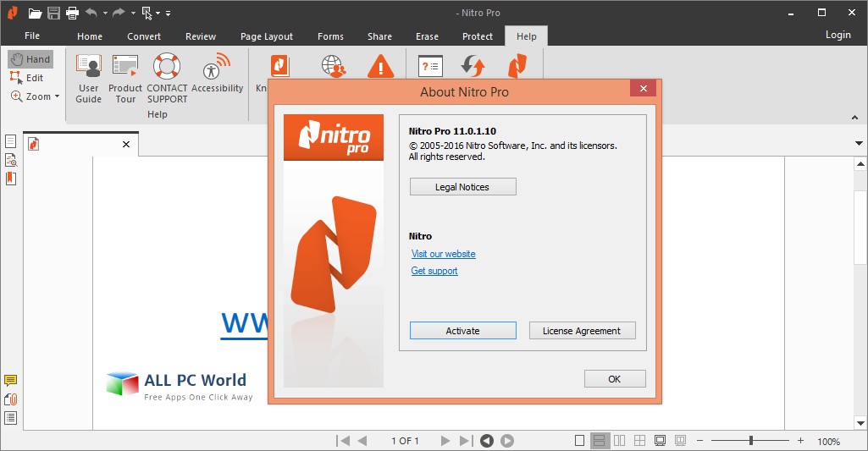Print the document with the printer icon
The image size is (868, 451).
[72, 13]
